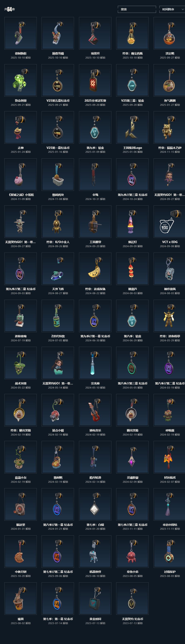Select the 德制跑鞋 sneaker charm icon

(20, 33)
